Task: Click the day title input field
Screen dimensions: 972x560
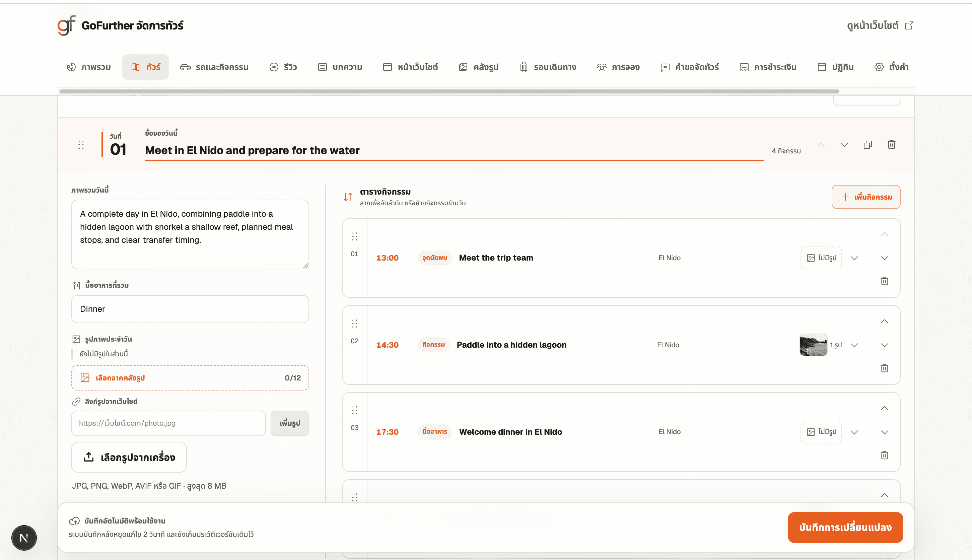Action: (454, 150)
